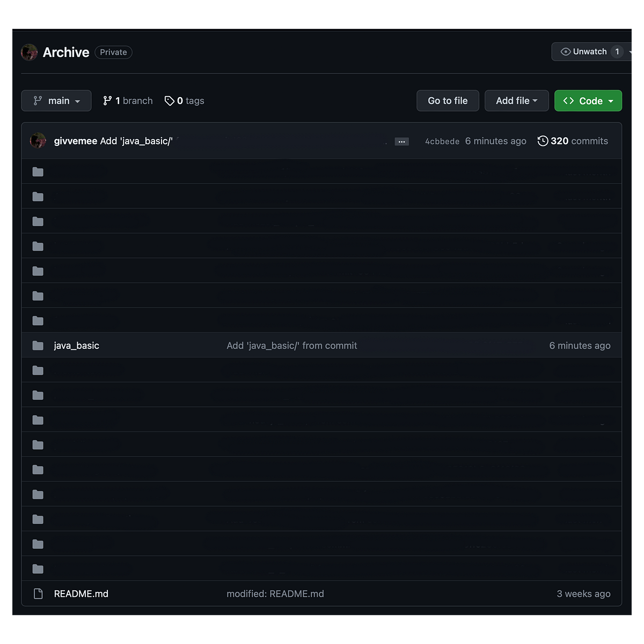Expand the commit message ellipsis icon
This screenshot has height=644, width=644.
[x=401, y=141]
